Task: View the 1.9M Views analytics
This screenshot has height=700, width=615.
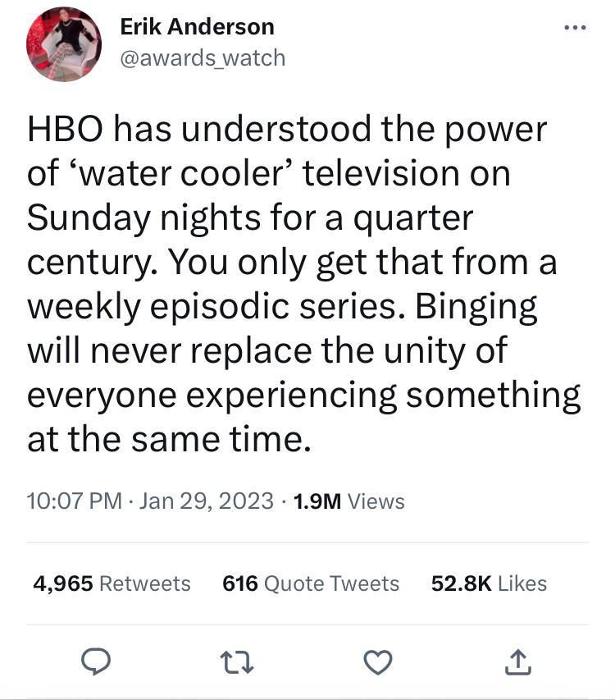Action: coord(348,501)
